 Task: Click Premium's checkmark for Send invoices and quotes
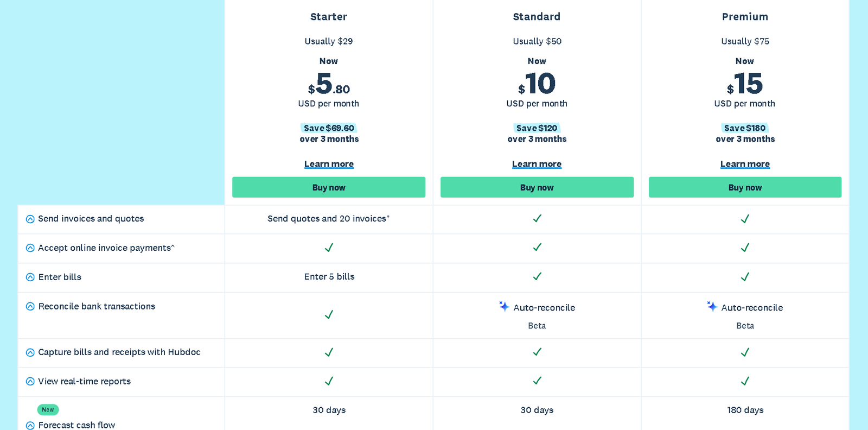pyautogui.click(x=745, y=218)
